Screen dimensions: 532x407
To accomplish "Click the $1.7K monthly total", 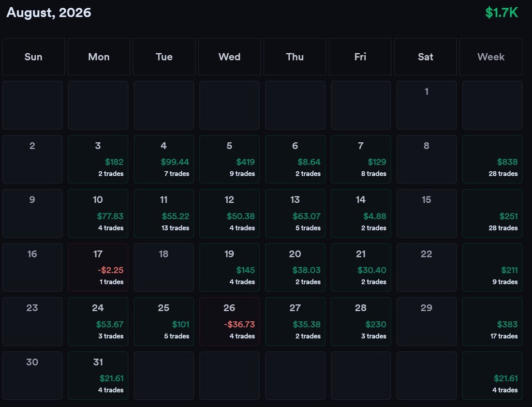I will pos(502,13).
